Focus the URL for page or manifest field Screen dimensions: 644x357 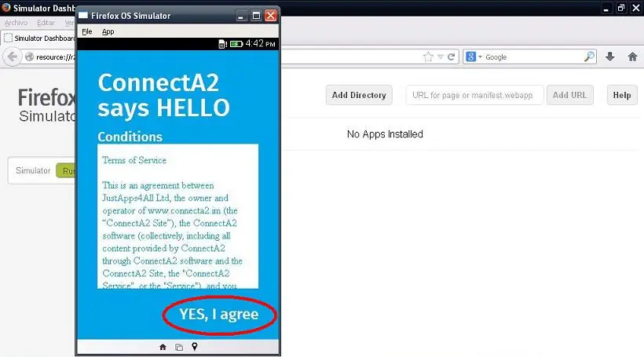[x=474, y=95]
